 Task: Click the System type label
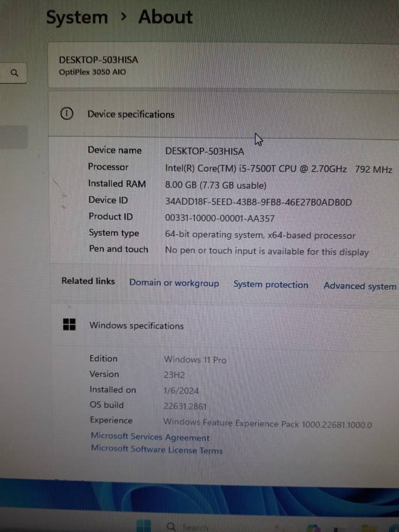pos(114,233)
